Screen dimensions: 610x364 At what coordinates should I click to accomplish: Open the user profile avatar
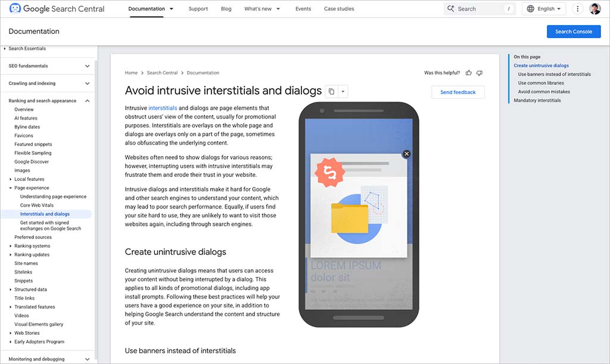click(x=595, y=8)
